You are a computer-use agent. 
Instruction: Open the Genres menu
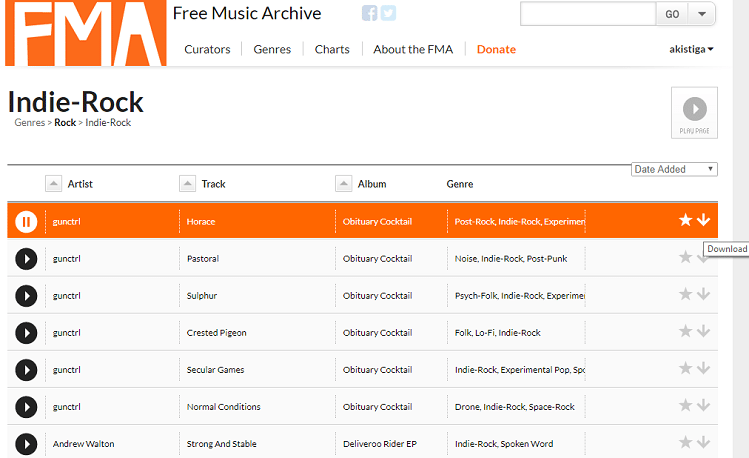coord(272,49)
